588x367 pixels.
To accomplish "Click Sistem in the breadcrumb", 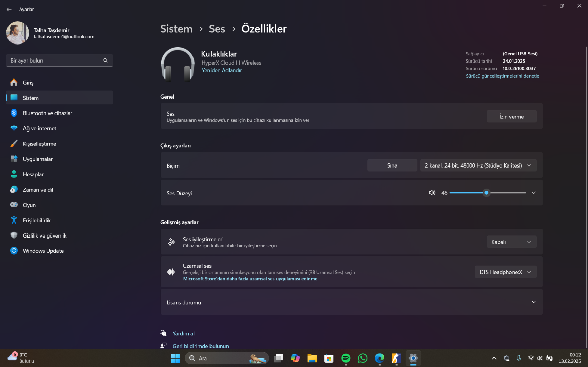I will 176,29.
